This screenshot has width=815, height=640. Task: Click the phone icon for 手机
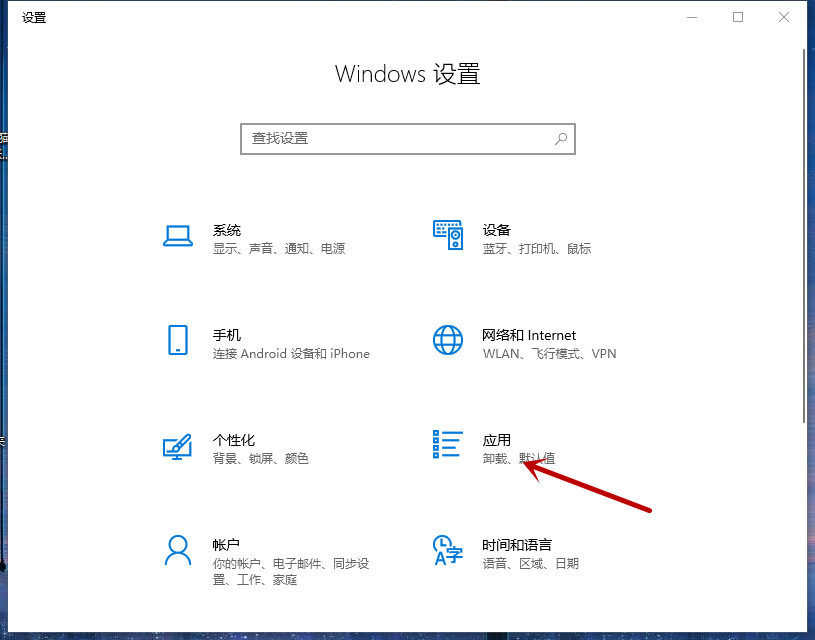(x=177, y=340)
